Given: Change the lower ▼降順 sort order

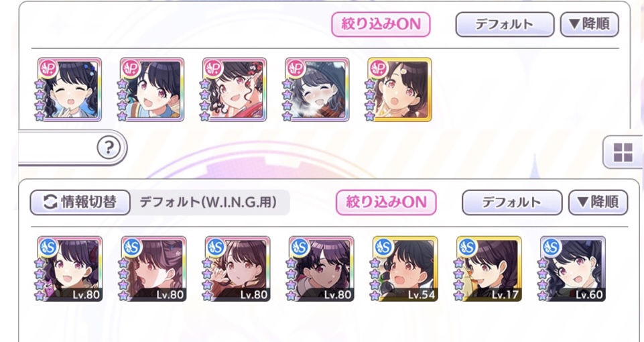Looking at the screenshot, I should [598, 203].
